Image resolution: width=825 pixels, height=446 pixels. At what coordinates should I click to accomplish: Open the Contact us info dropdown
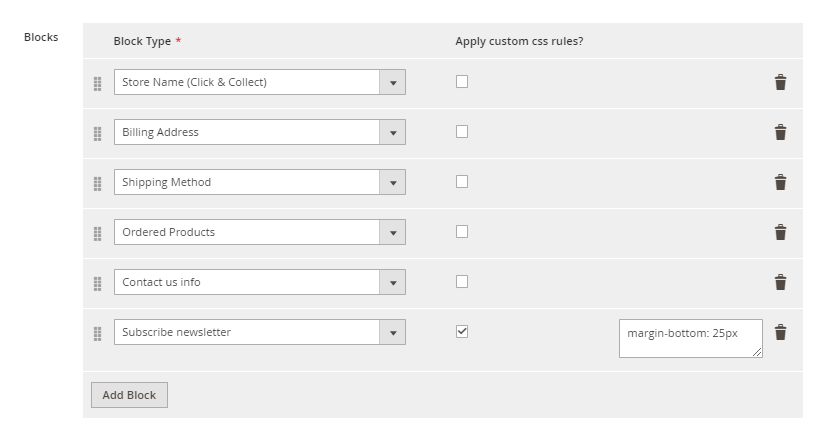(x=259, y=282)
